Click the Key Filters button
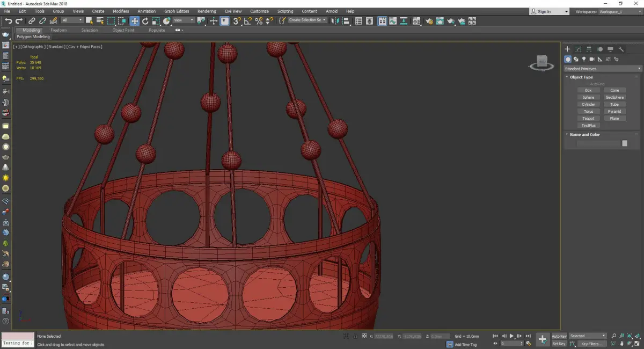The height and width of the screenshot is (349, 644). point(591,344)
